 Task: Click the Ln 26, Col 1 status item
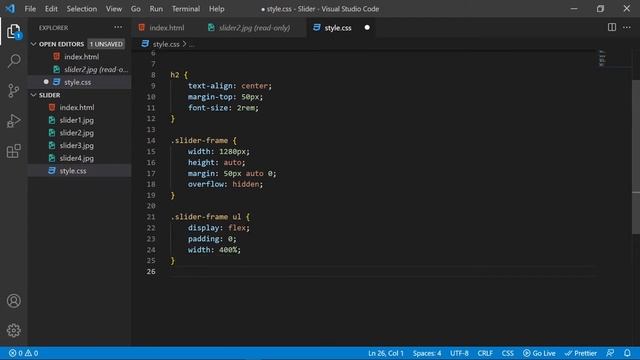386,353
